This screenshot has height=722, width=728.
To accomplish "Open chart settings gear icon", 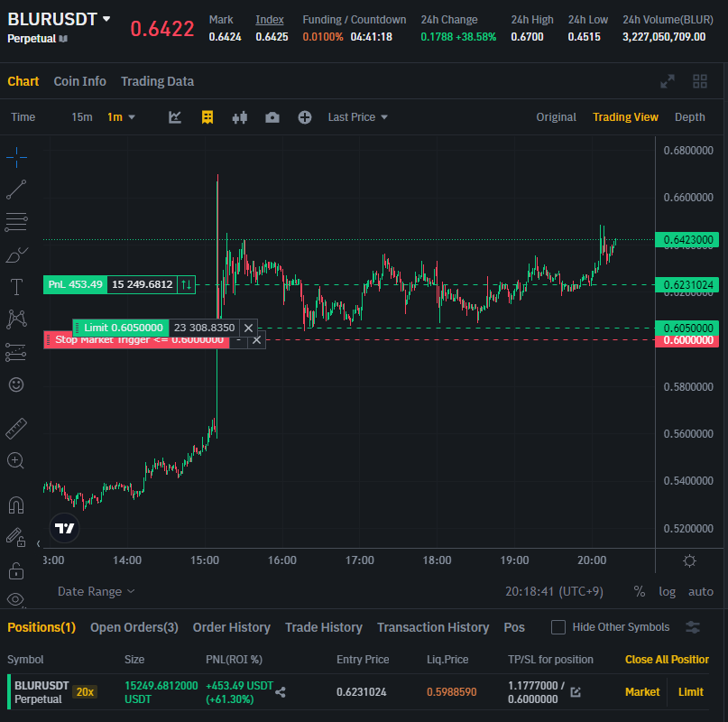I will point(689,560).
